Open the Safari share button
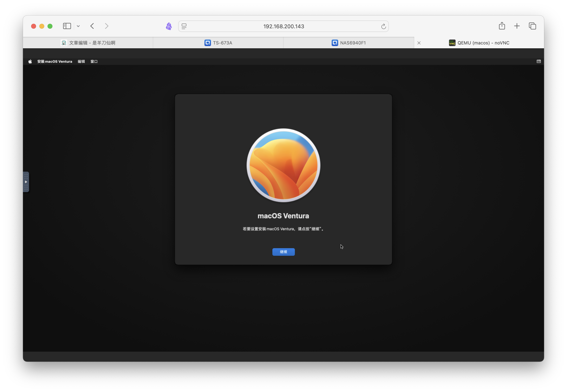 click(502, 26)
